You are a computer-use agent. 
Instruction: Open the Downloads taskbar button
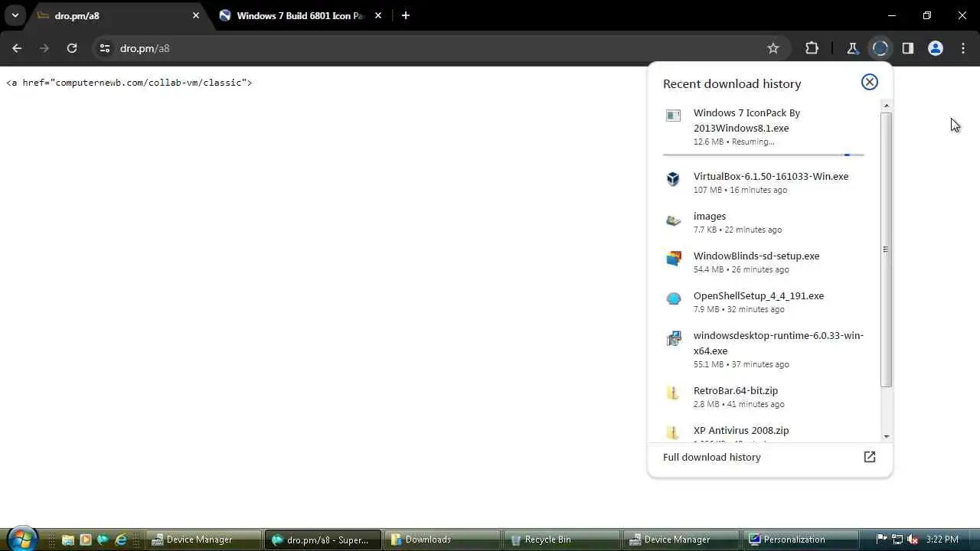click(442, 540)
